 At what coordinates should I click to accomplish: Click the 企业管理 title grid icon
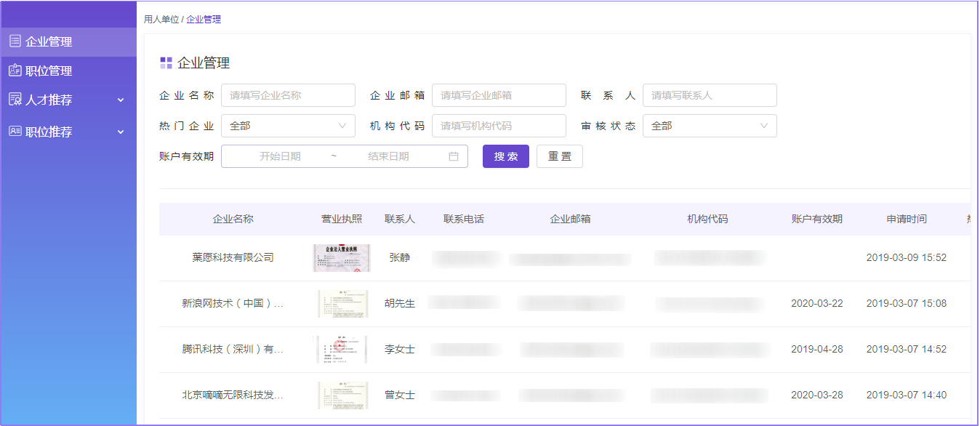tap(166, 63)
